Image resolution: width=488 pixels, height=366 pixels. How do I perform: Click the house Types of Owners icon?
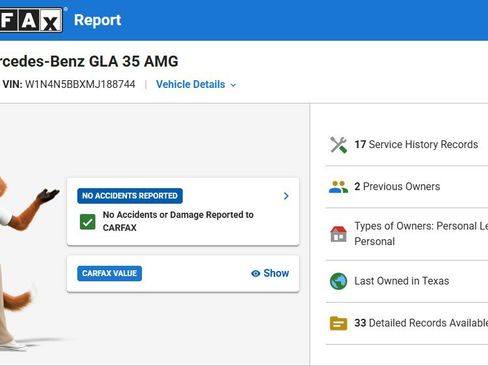tap(338, 234)
